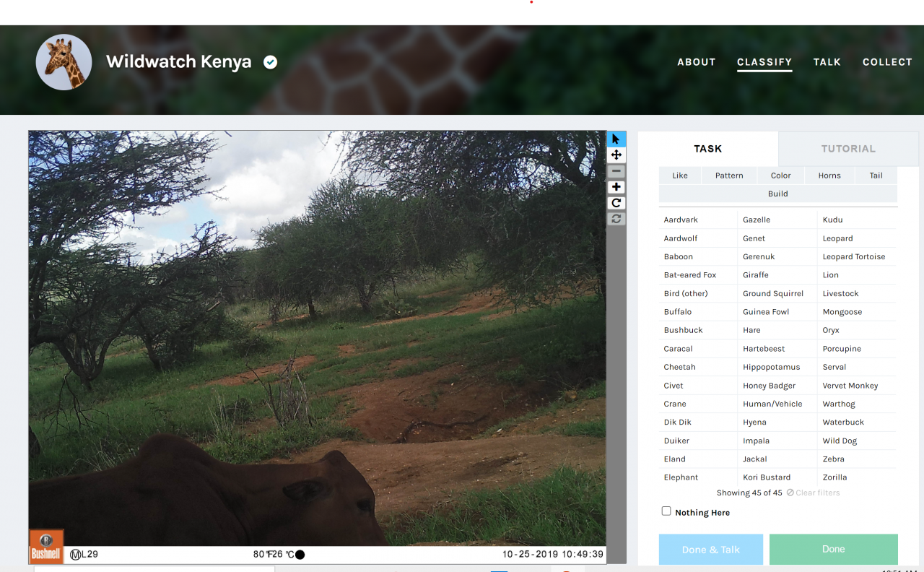Switch to the TUTORIAL tab

pyautogui.click(x=848, y=149)
